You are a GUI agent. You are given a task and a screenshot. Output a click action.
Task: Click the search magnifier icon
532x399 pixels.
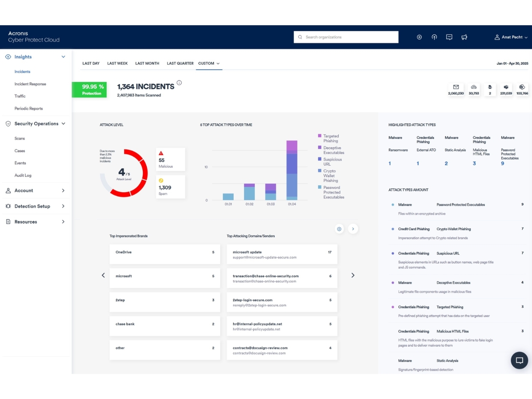point(300,37)
